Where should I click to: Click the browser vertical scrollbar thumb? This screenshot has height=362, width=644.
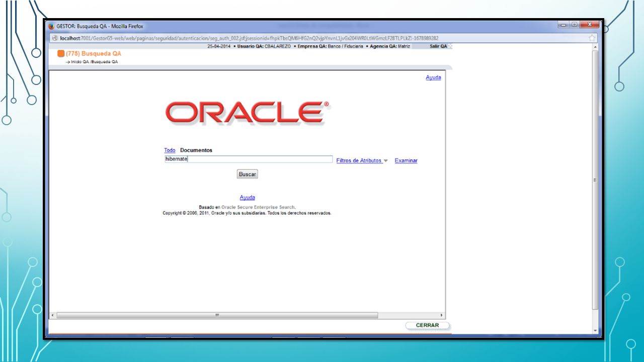coord(596,180)
